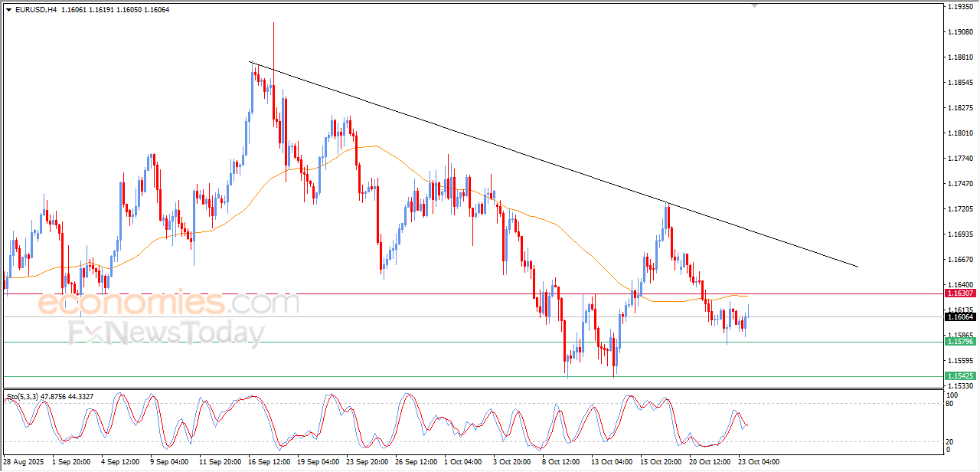This screenshot has width=980, height=472.
Task: Click 1.18545 on the price axis
Action: 960,82
